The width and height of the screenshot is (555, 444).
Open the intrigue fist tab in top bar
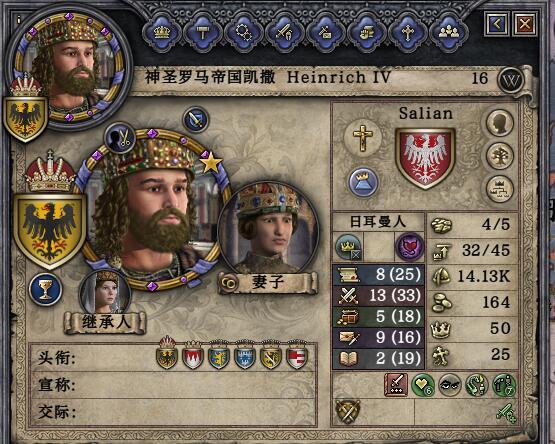point(366,32)
